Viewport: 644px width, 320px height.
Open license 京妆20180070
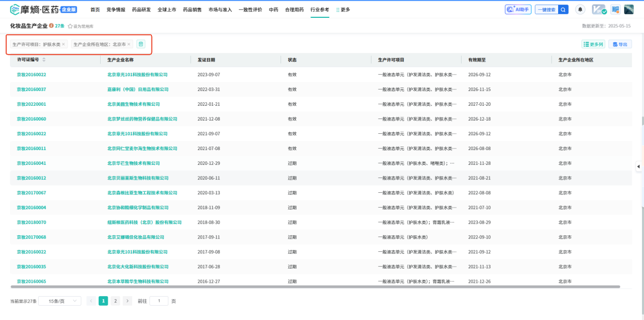tap(32, 222)
